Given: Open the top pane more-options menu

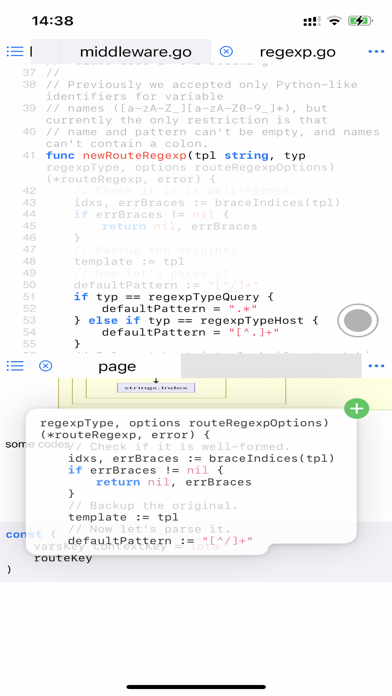Looking at the screenshot, I should coord(376,52).
